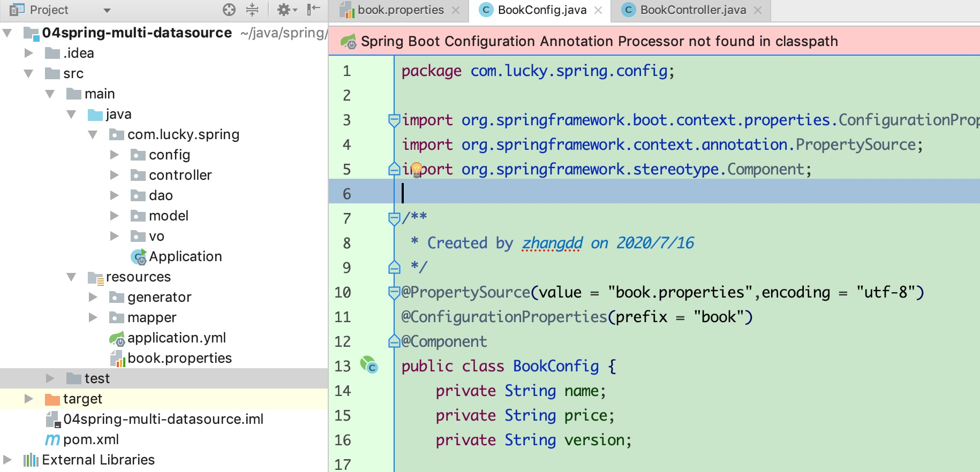The width and height of the screenshot is (980, 472).
Task: Click the application.yml Spring leaf icon
Action: coord(117,339)
